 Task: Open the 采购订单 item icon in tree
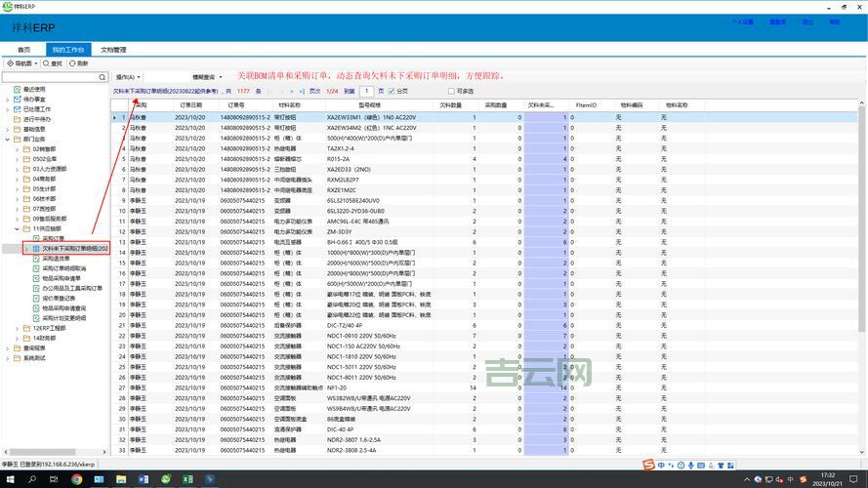coord(36,239)
